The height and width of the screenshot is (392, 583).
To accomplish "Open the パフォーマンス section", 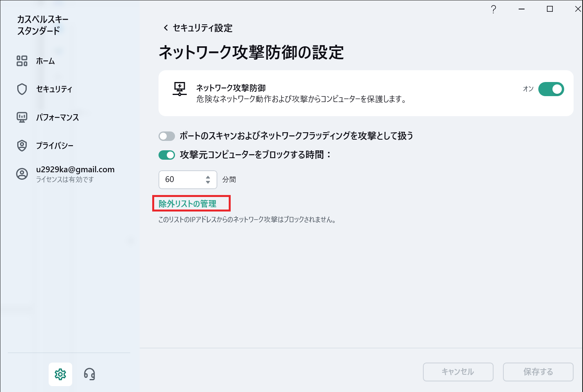I will [x=58, y=117].
